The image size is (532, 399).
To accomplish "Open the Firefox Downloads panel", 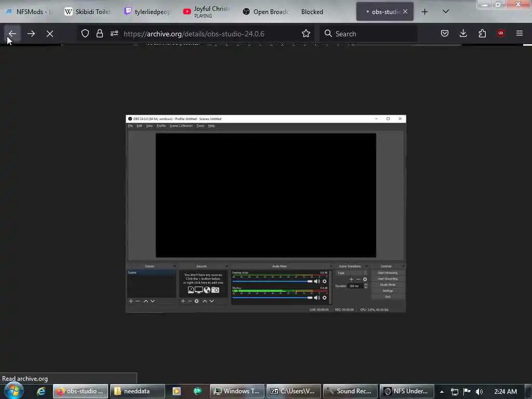I will [463, 33].
